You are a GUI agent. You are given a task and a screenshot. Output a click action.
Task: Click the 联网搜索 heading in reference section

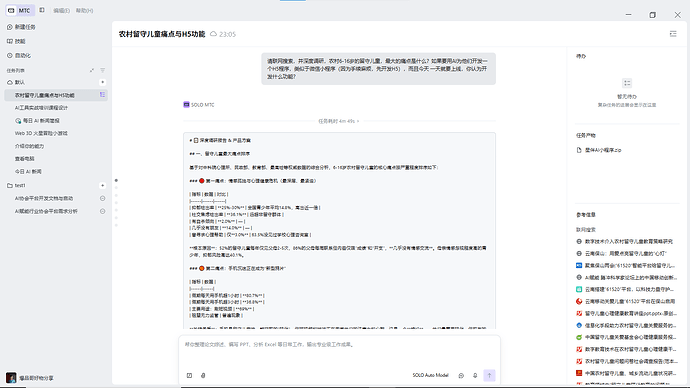(x=586, y=230)
